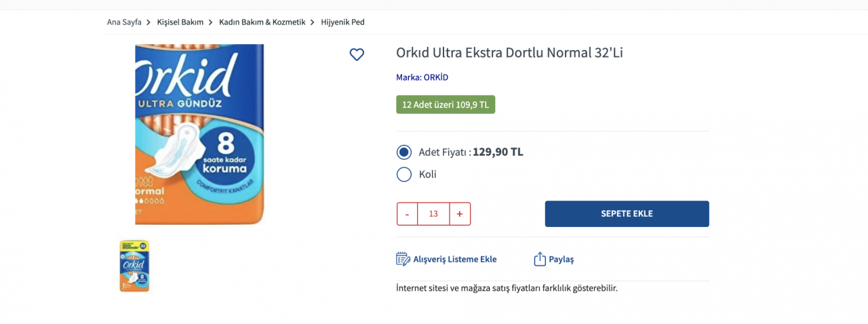Click the shopping list icon
The image size is (868, 324).
click(403, 259)
